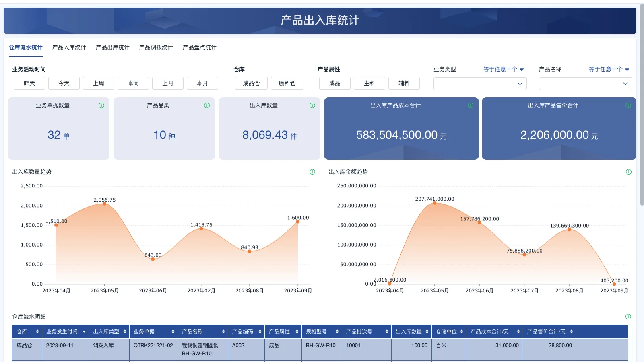Image resolution: width=644 pixels, height=362 pixels.
Task: View info icon on 产品品类 card
Action: point(207,105)
